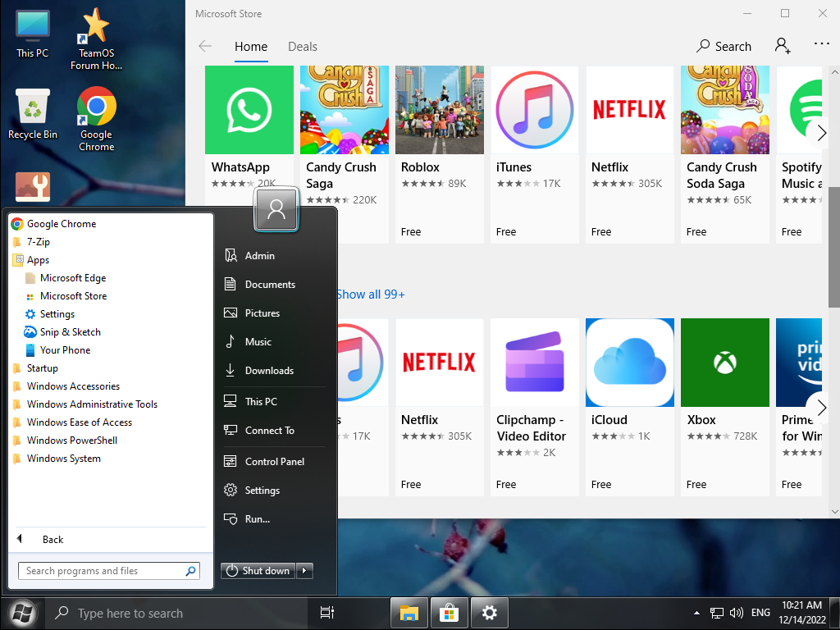Screen dimensions: 840x630
Task: Click Back in the Start menu
Action: point(52,540)
